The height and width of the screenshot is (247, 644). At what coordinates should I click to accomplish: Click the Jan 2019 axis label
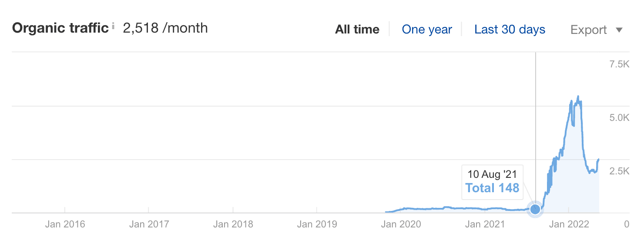coord(317,224)
